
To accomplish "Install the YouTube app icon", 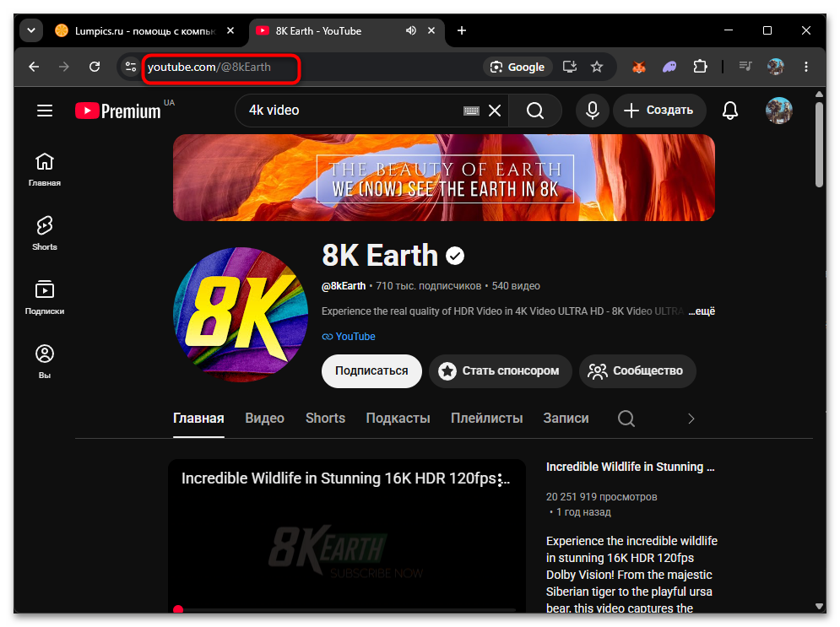I will tap(570, 67).
